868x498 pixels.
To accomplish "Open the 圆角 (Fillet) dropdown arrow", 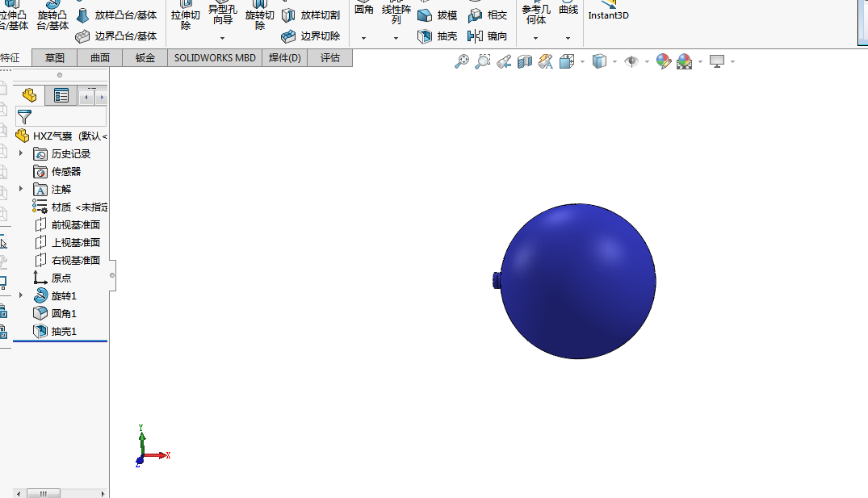I will pos(363,38).
